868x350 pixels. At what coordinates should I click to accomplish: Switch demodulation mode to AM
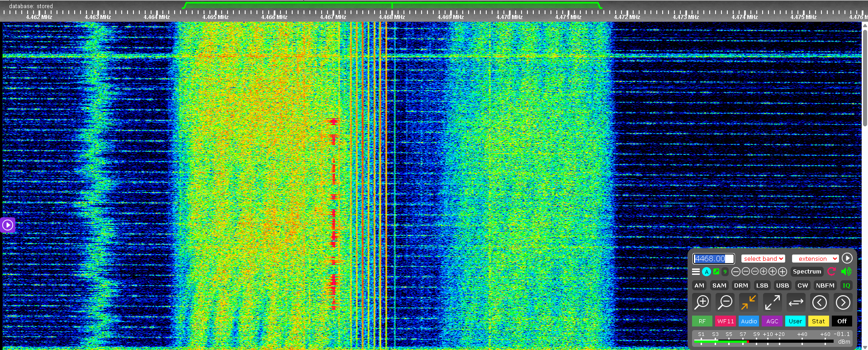coord(699,285)
